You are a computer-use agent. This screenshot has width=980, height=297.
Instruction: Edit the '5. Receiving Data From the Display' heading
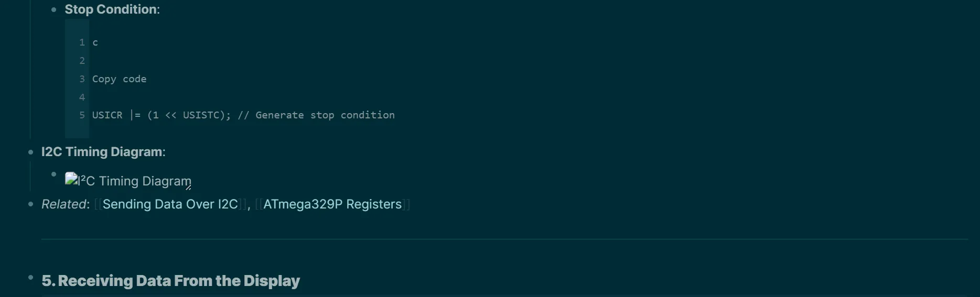171,281
